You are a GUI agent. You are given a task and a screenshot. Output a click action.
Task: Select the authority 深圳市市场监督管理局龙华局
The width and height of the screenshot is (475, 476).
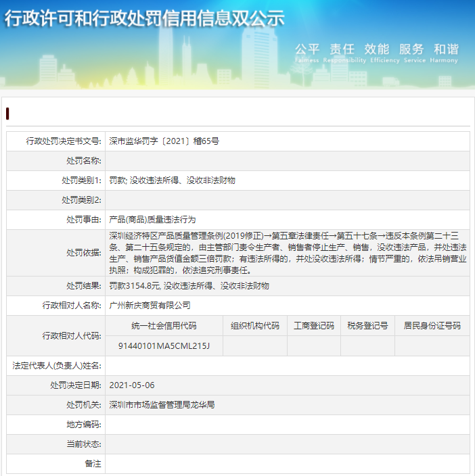(x=162, y=405)
